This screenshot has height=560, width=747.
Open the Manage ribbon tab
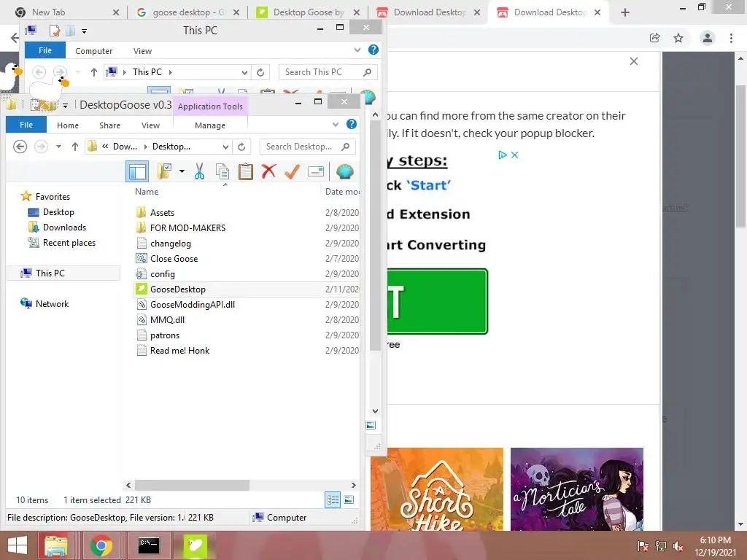(210, 125)
